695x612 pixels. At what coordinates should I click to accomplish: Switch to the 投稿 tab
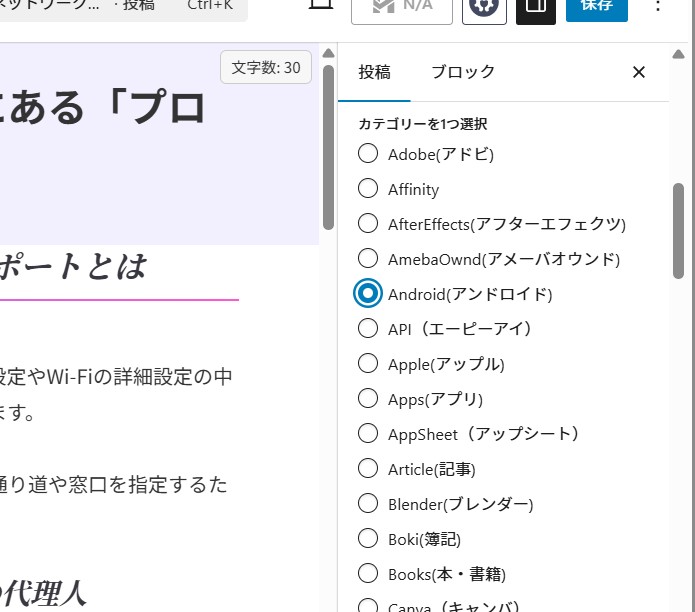pos(374,72)
